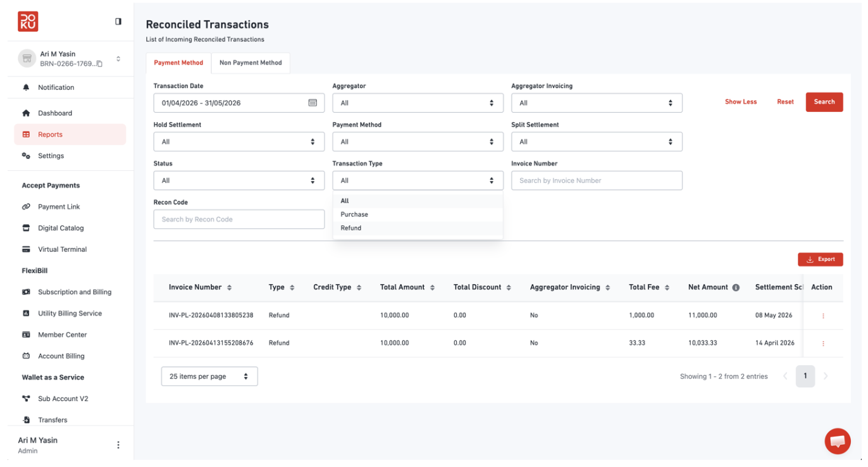Open the Split Settlement dropdown
The width and height of the screenshot is (868, 467).
click(x=597, y=142)
